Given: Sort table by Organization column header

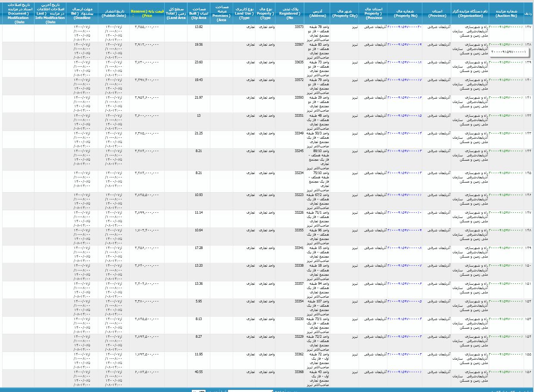Looking at the screenshot, I should pos(470,12).
